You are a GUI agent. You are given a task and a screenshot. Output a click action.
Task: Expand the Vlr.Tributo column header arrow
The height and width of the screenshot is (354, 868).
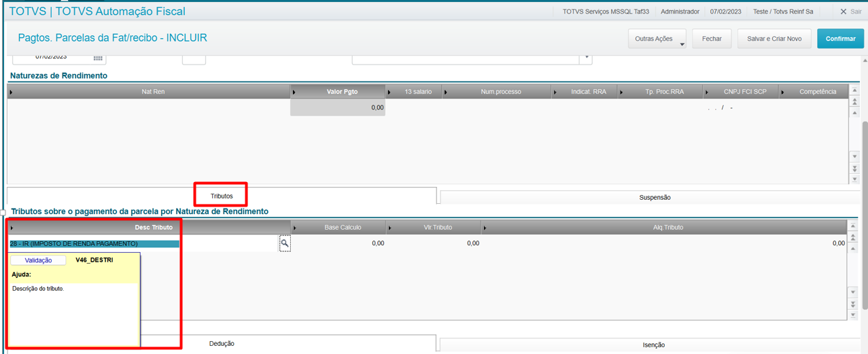pyautogui.click(x=389, y=228)
